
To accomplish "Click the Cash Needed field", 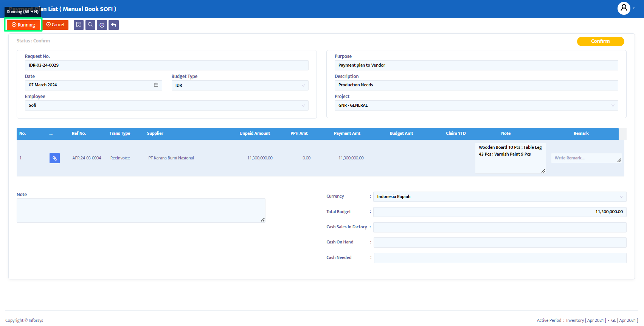I will coord(500,258).
